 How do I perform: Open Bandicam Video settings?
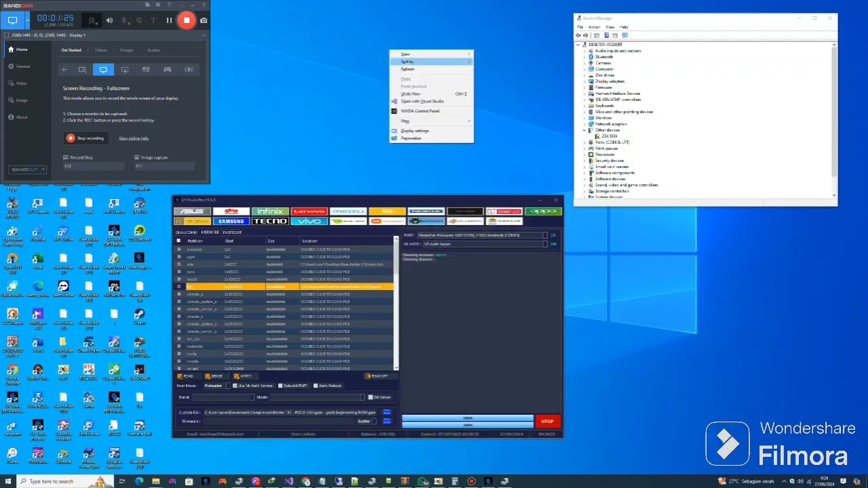point(18,83)
